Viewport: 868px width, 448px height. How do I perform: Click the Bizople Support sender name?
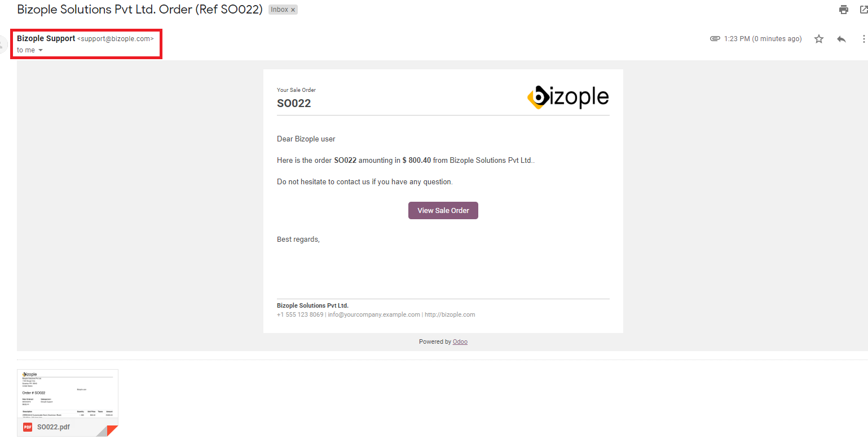(46, 38)
